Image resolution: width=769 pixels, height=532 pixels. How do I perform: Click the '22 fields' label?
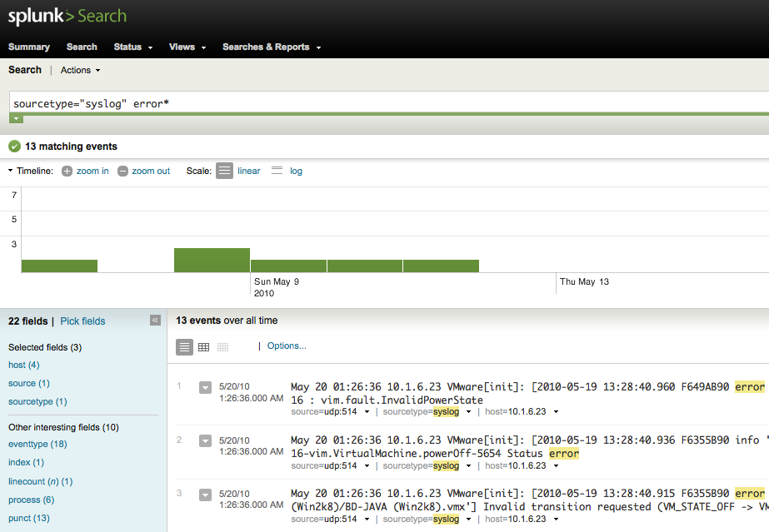click(28, 321)
